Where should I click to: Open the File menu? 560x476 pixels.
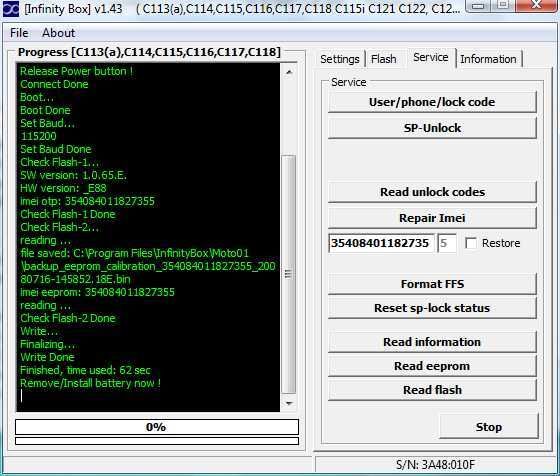(x=19, y=33)
